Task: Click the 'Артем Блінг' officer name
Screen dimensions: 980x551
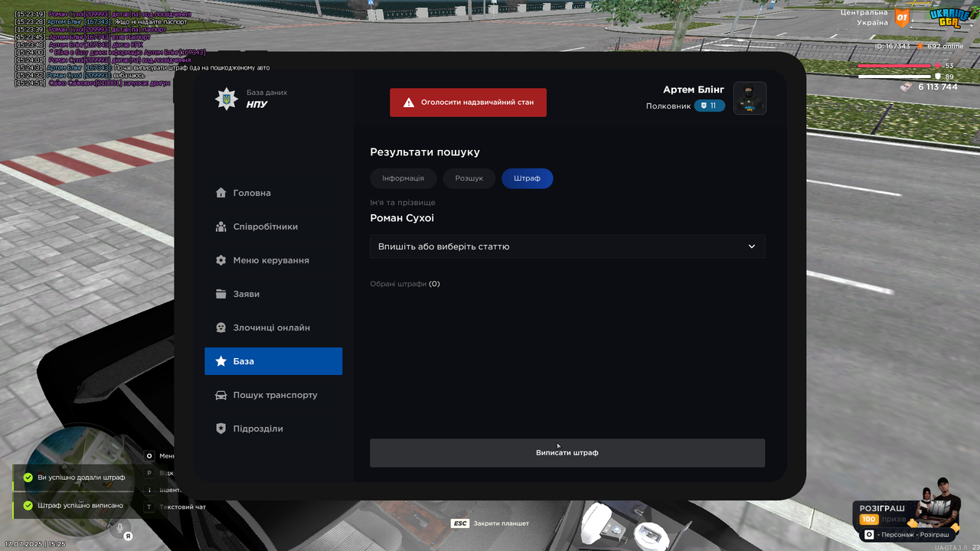Action: click(694, 90)
